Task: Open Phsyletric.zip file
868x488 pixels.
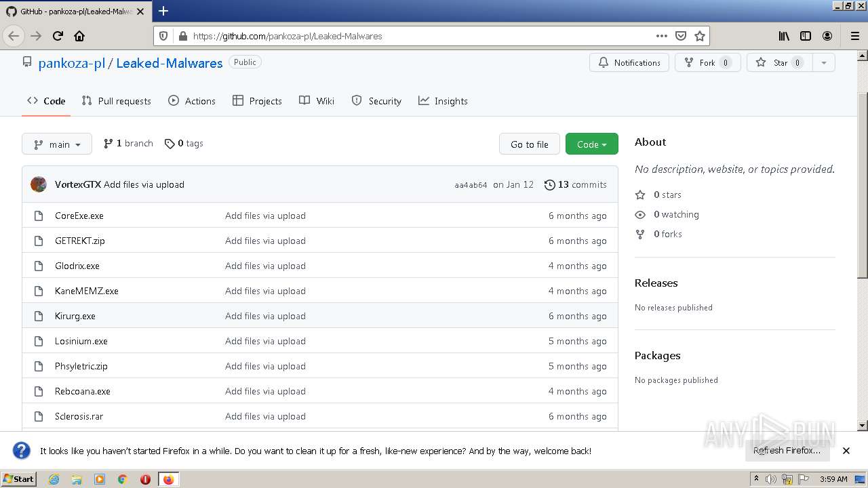Action: pyautogui.click(x=81, y=366)
